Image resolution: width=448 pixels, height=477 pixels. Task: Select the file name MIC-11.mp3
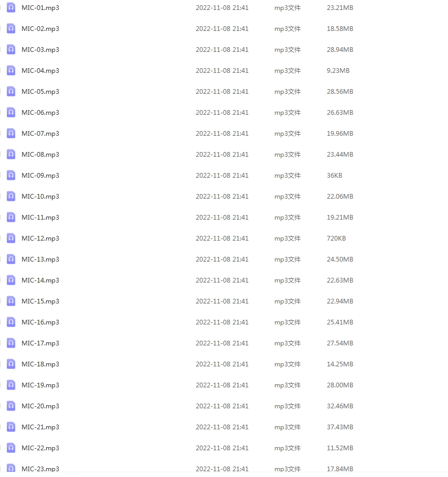pyautogui.click(x=40, y=218)
